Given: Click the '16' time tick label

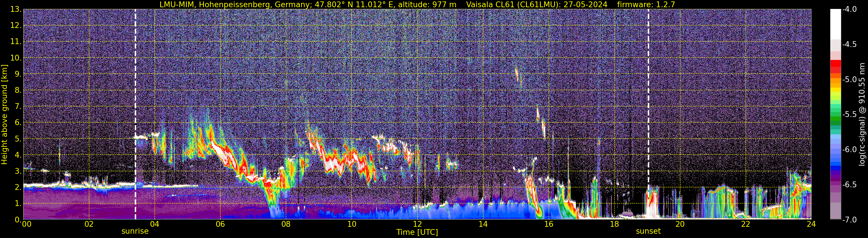Looking at the screenshot, I should click(548, 224).
